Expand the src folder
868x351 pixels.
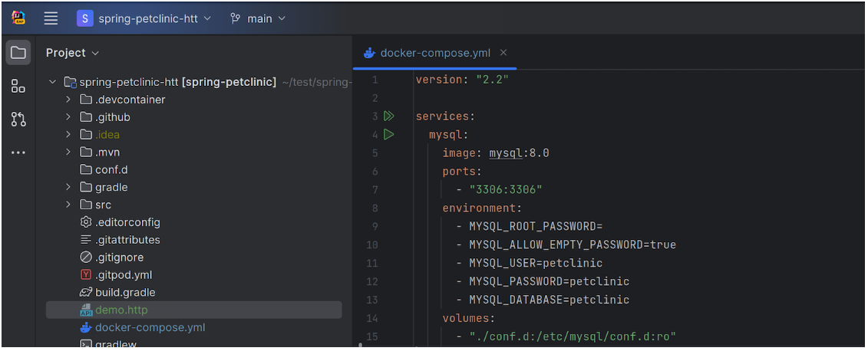click(x=68, y=205)
